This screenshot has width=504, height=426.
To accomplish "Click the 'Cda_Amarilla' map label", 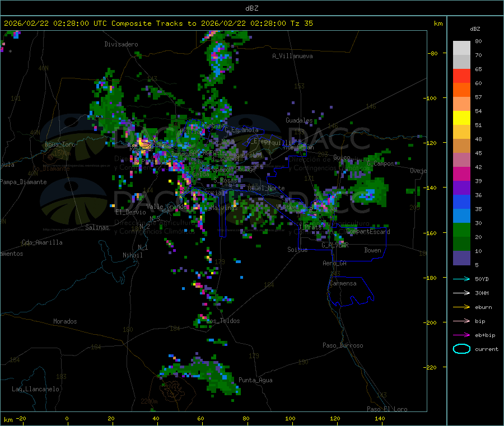I will (42, 242).
